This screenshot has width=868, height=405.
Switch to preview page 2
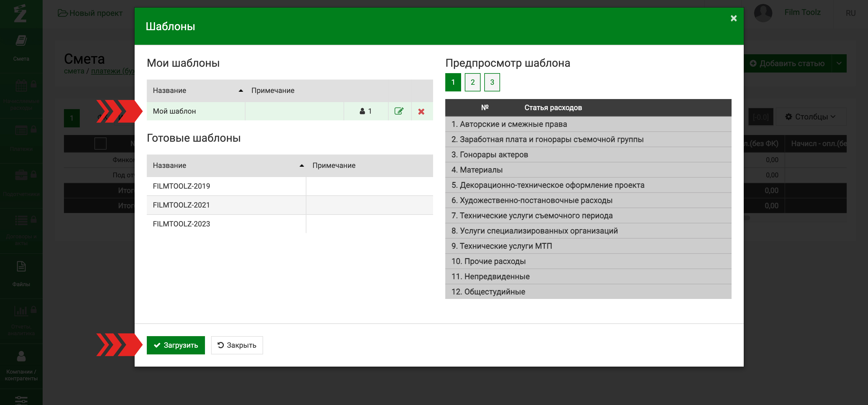[472, 82]
